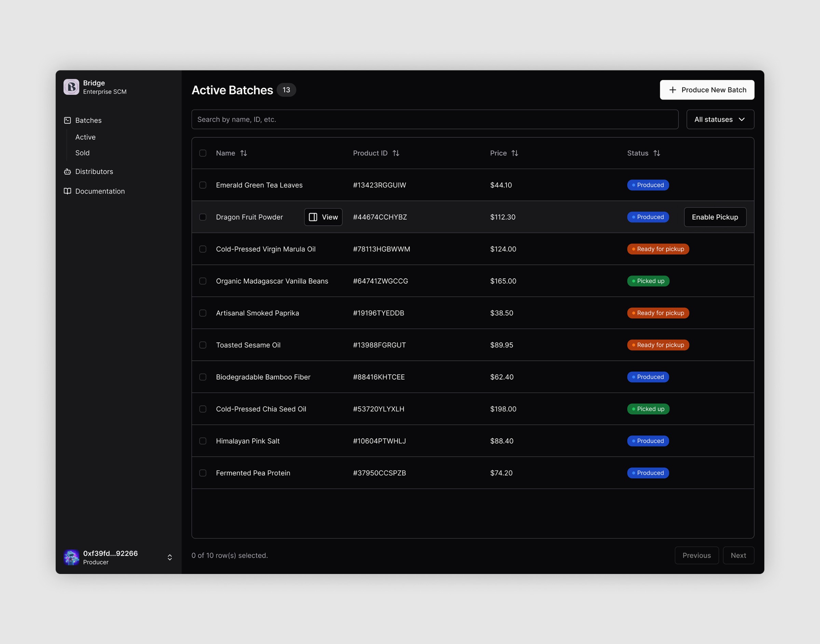Click the Bridge logo icon
Image resolution: width=820 pixels, height=644 pixels.
(x=71, y=87)
